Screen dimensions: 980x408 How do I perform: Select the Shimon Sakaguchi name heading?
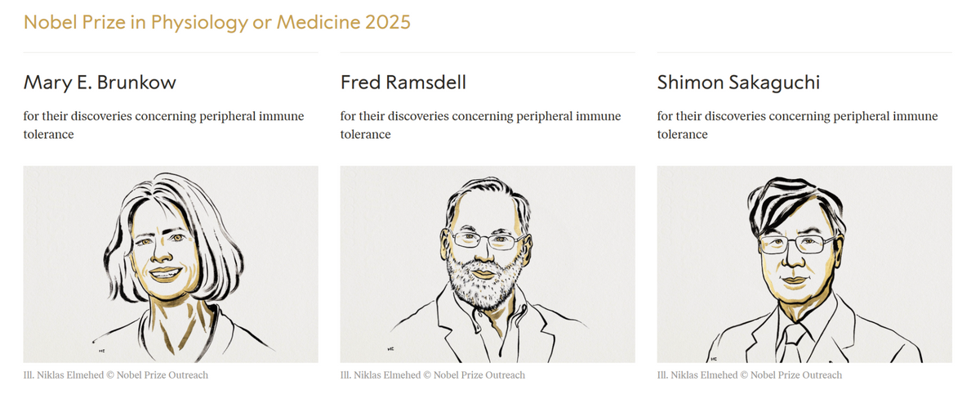(x=738, y=83)
